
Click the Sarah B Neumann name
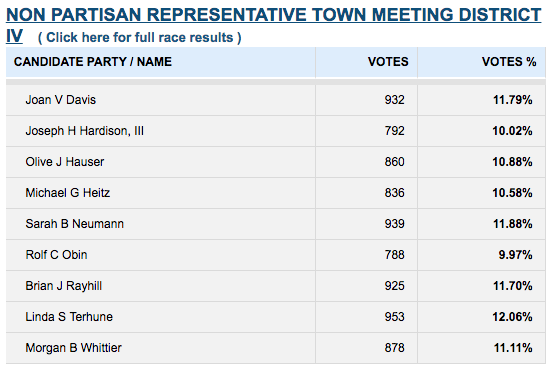[75, 224]
